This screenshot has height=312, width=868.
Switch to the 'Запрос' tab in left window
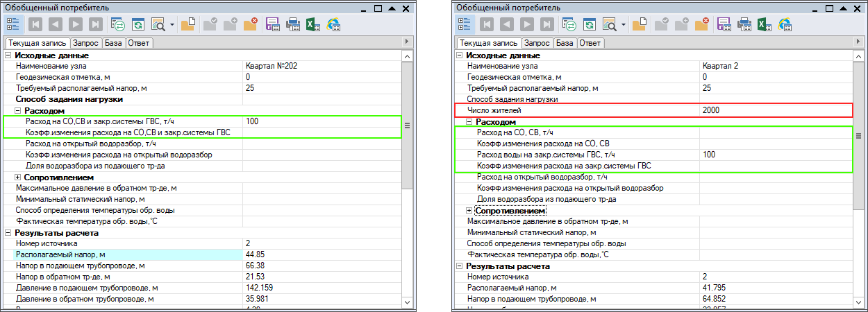click(x=86, y=43)
